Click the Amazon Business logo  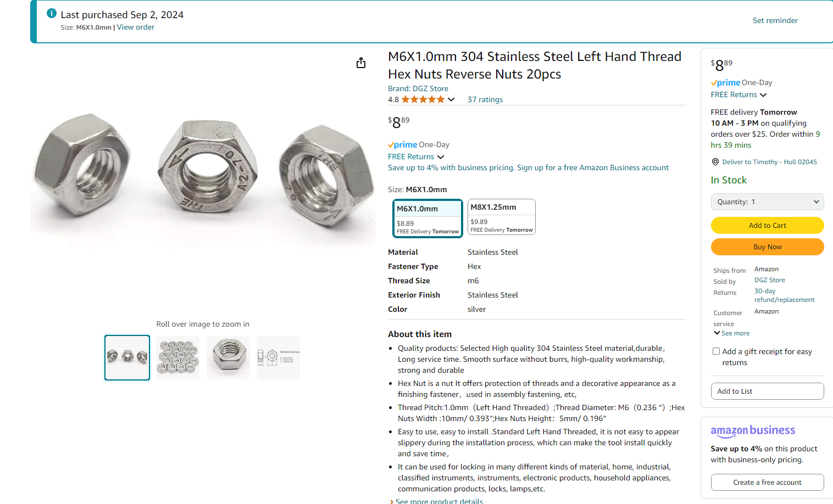[x=753, y=431]
